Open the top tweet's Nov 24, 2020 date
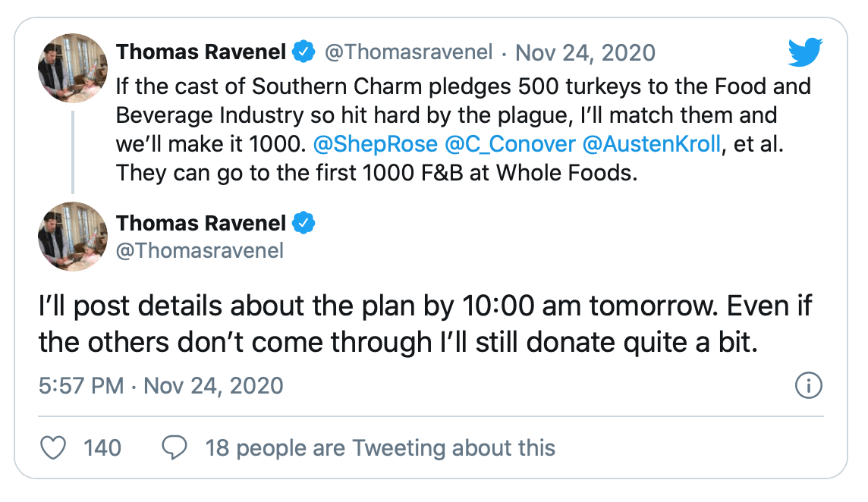The image size is (868, 502). coord(585,52)
